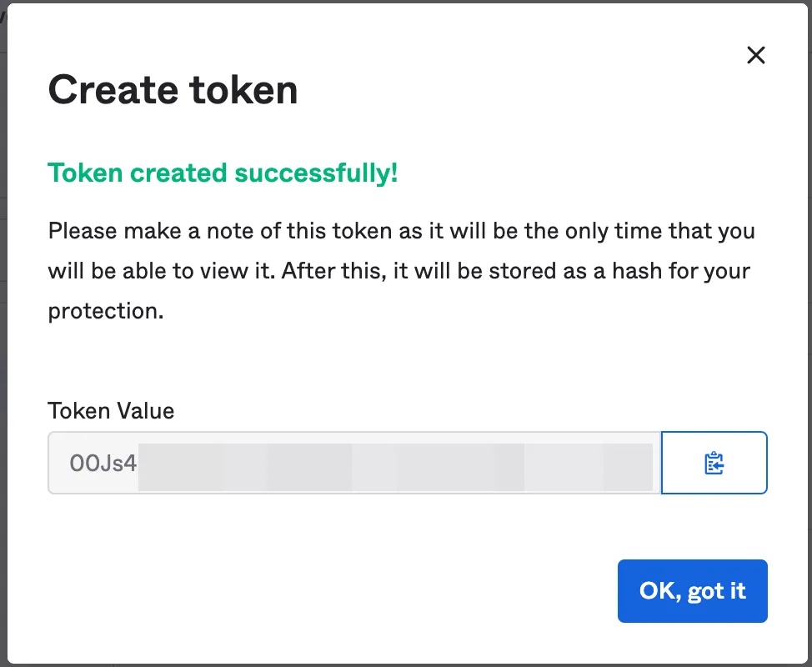
Task: Click the word "Value" in the field label
Action: click(145, 411)
